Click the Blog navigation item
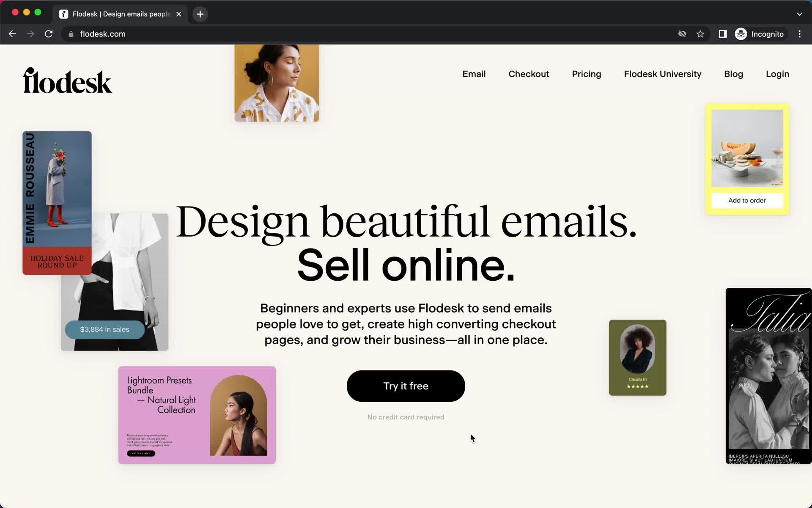This screenshot has height=508, width=812. coord(733,75)
